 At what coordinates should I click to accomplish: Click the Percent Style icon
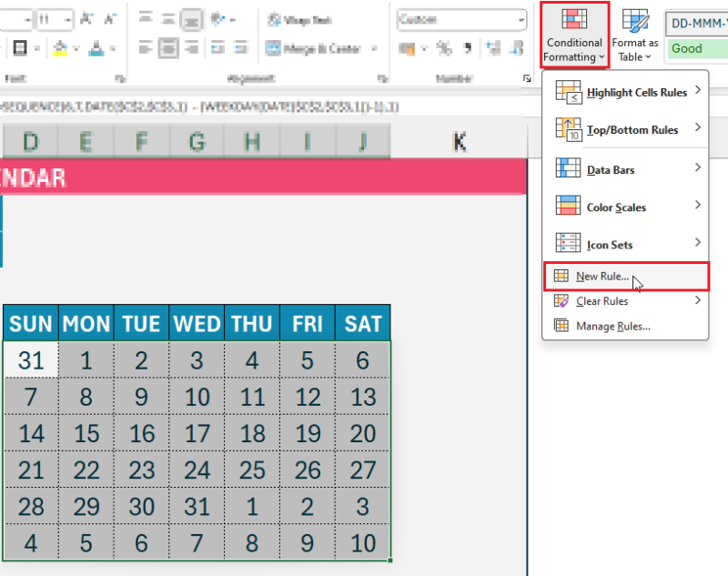click(444, 49)
